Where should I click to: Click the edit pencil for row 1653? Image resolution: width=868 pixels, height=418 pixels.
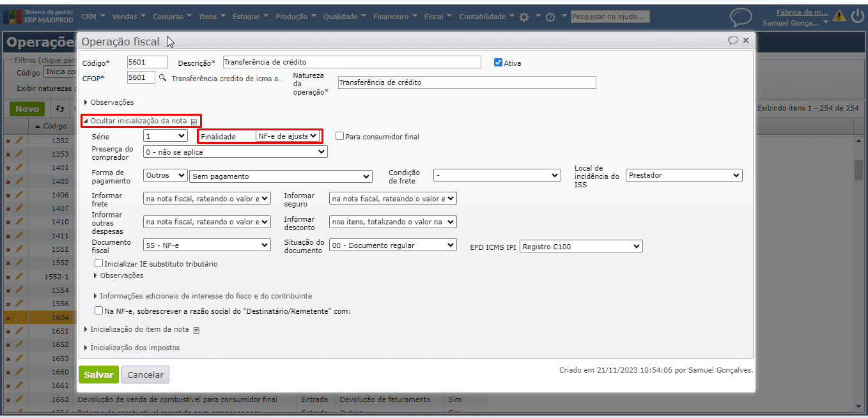[19, 359]
